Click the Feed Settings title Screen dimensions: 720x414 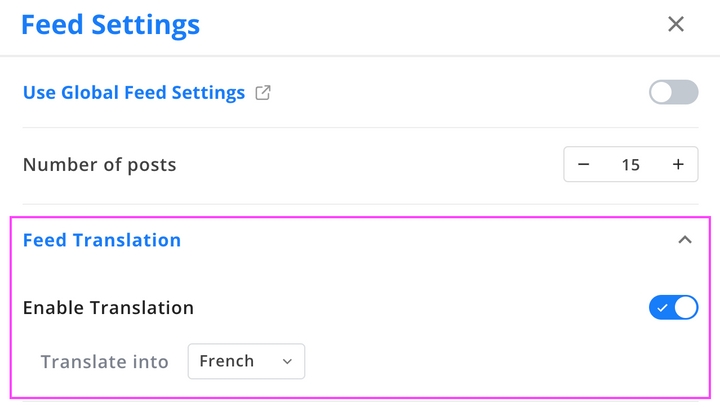coord(111,25)
